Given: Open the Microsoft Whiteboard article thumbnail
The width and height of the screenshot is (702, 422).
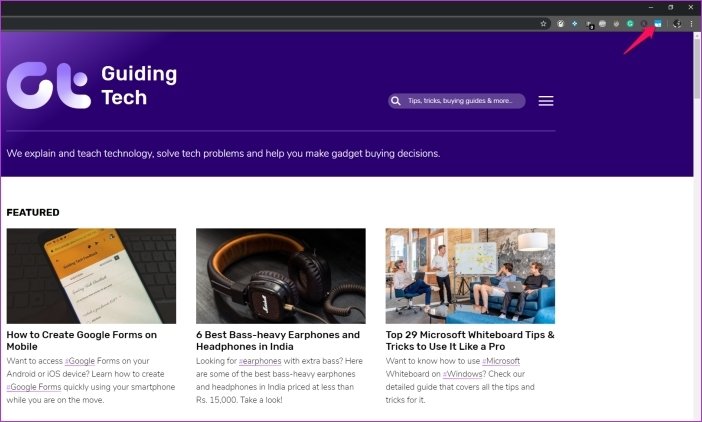Looking at the screenshot, I should pyautogui.click(x=470, y=275).
